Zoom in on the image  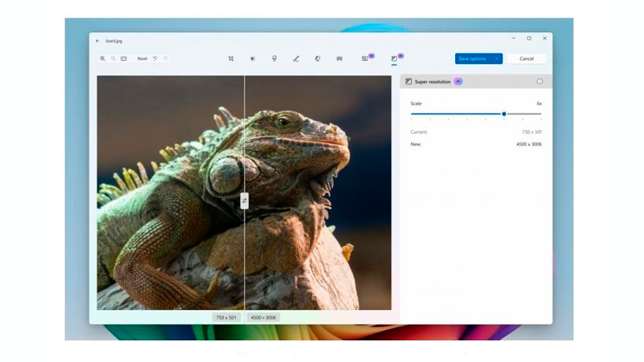102,59
